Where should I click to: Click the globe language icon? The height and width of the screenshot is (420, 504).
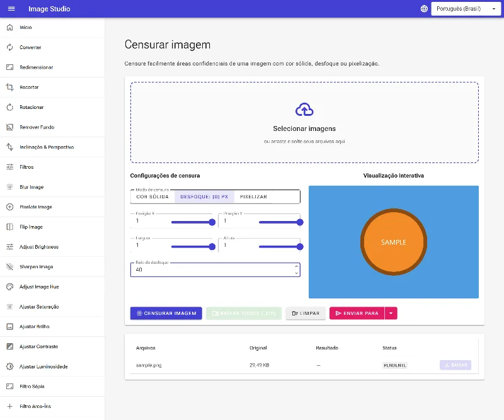[424, 9]
